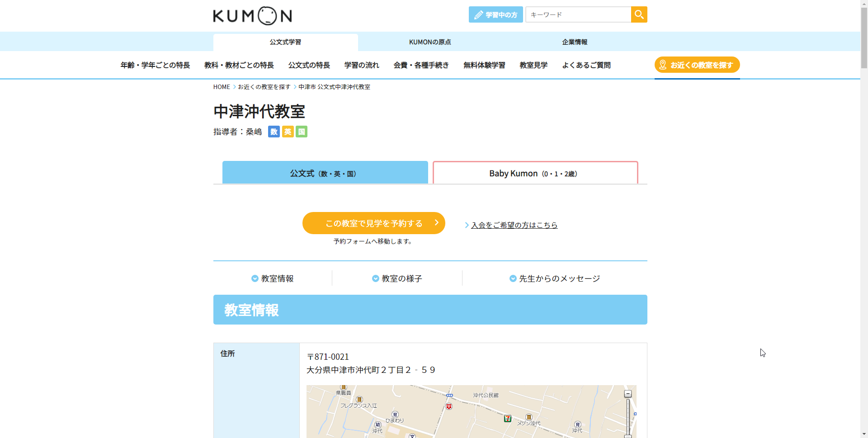Open 学習の流れ menu item
Screen dimensions: 868x438
362,65
